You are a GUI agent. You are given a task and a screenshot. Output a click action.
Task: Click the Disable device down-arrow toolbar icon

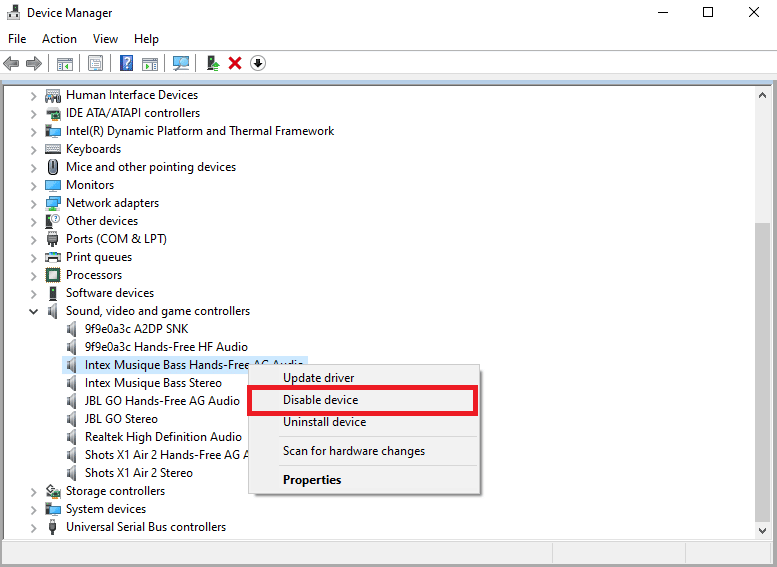[258, 63]
